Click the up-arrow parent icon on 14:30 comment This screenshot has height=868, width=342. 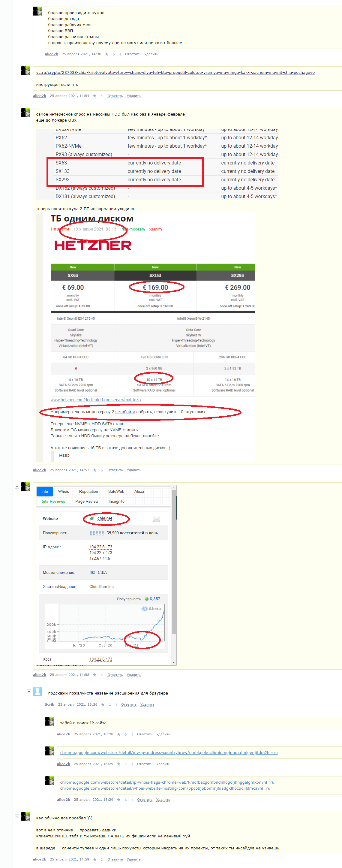tap(120, 54)
